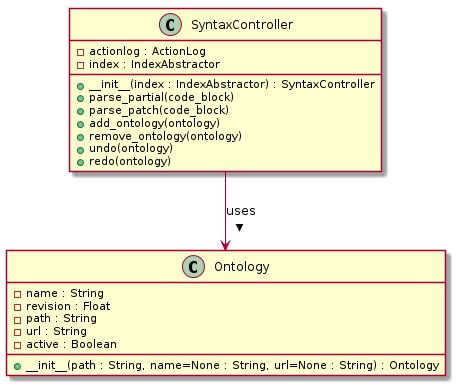Click the private marker beside active : Boolean
The image size is (456, 386).
coord(18,345)
